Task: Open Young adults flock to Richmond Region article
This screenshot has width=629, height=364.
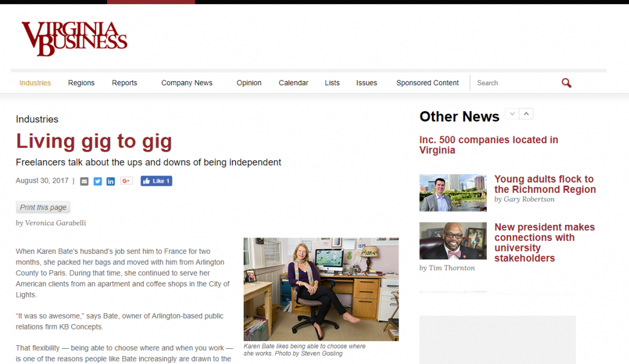Action: [545, 184]
